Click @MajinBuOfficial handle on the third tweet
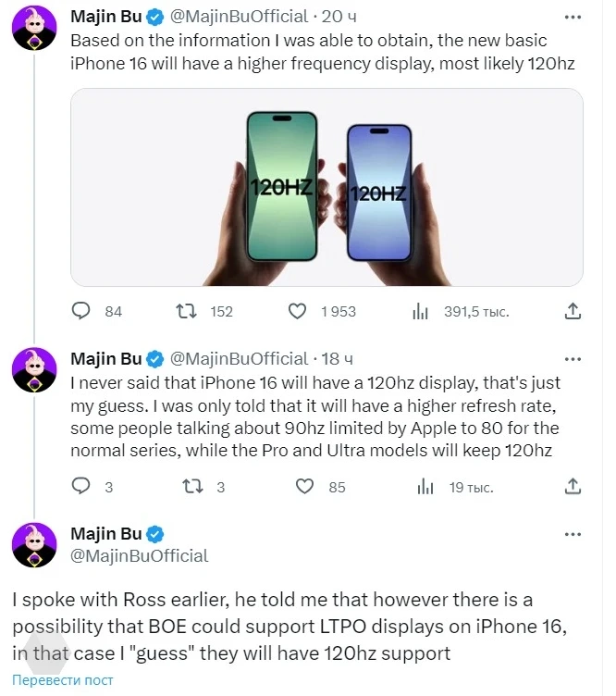Image resolution: width=616 pixels, height=696 pixels. pyautogui.click(x=140, y=555)
